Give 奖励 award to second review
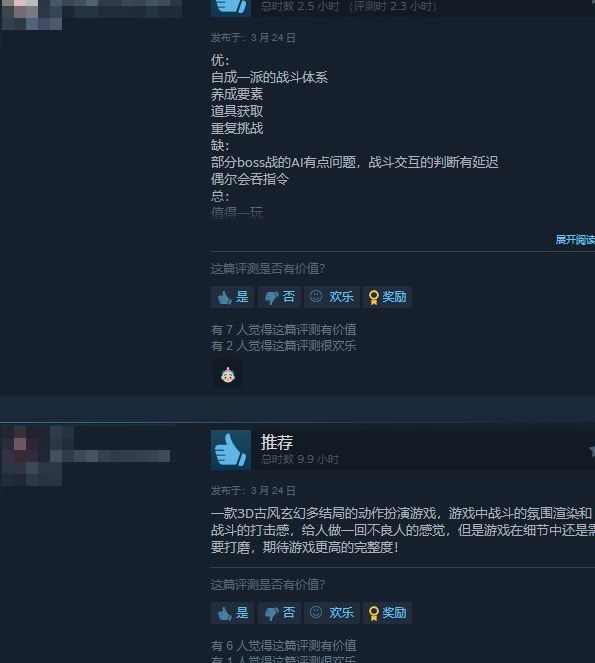 point(387,613)
